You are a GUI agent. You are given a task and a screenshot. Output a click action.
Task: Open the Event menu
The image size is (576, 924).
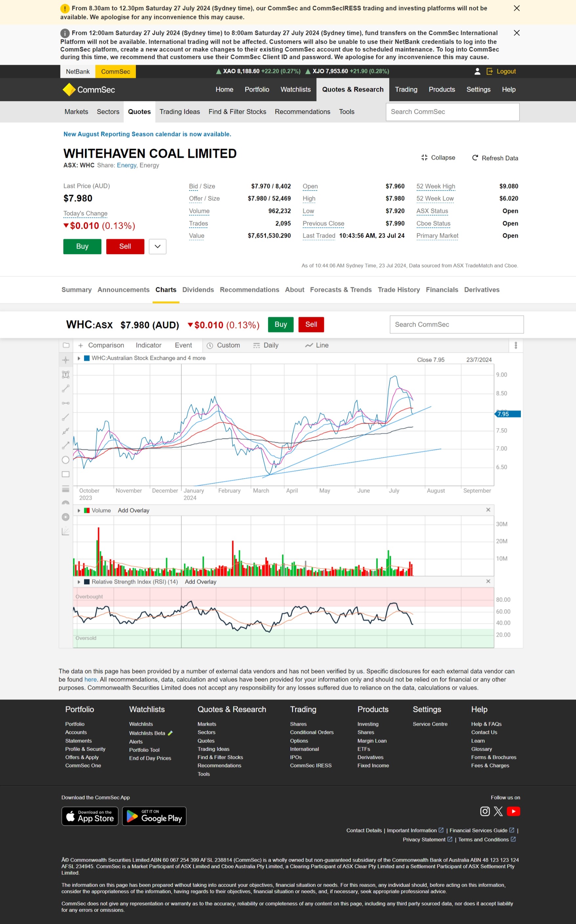183,345
